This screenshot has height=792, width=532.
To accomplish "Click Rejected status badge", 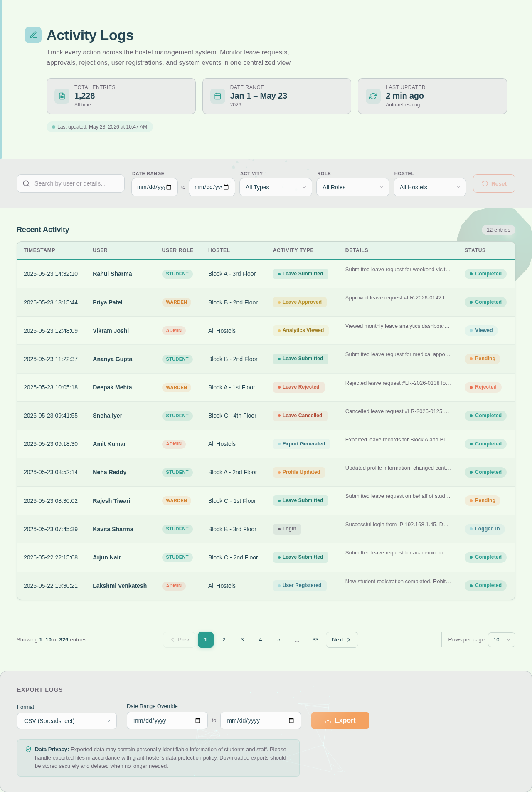I will (x=483, y=387).
